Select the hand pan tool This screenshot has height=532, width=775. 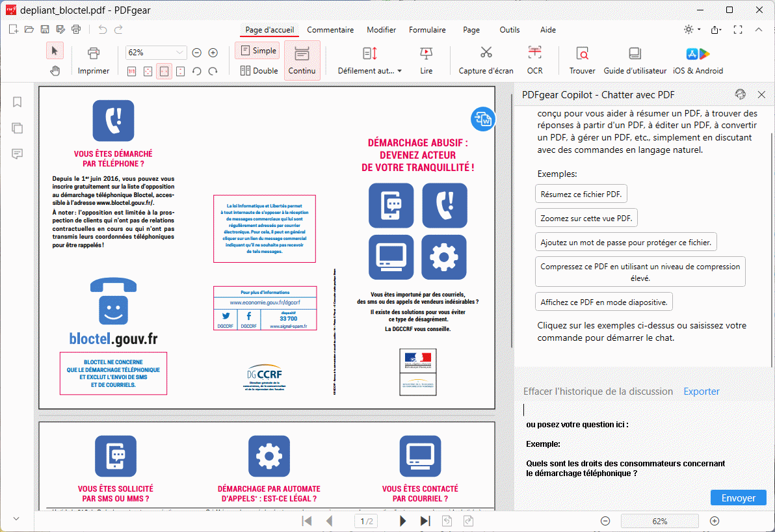(x=55, y=71)
